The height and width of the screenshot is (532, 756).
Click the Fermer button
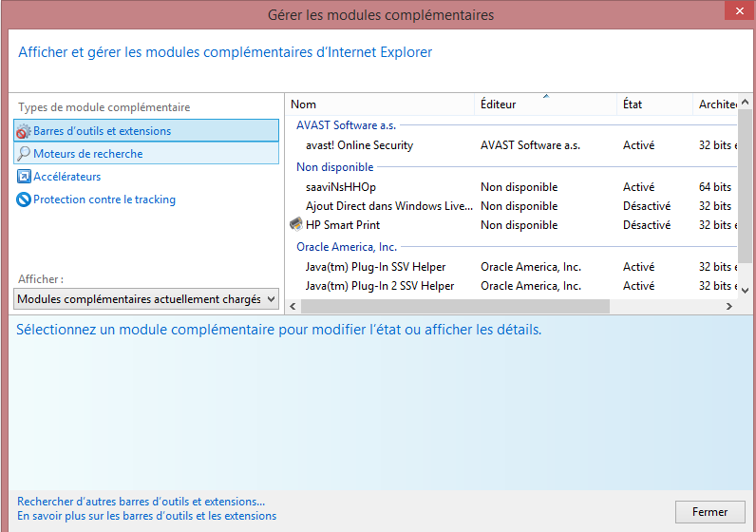click(709, 512)
